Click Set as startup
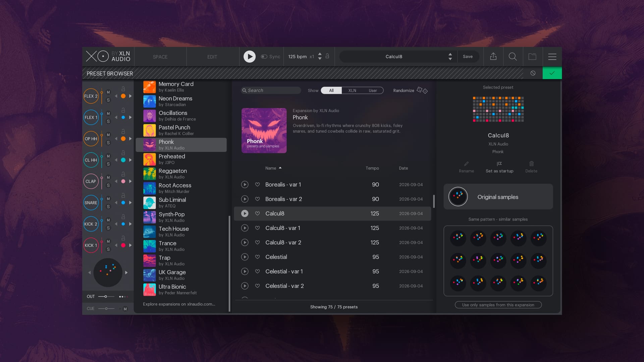644x362 pixels. (499, 167)
